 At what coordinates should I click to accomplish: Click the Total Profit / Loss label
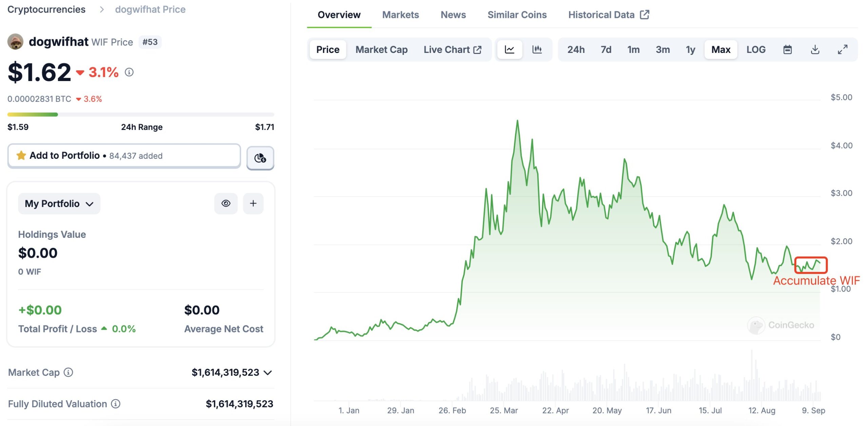coord(58,329)
